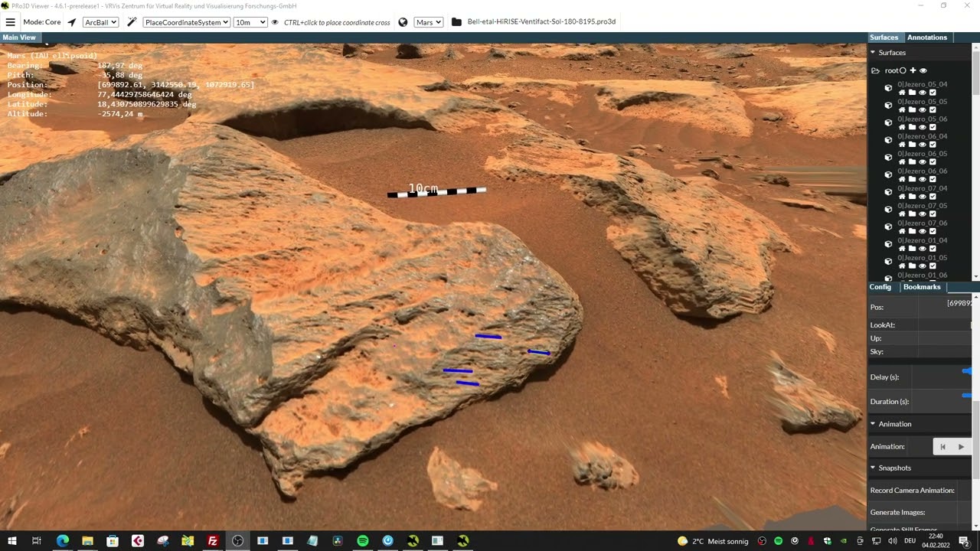Click the globe planet icon

(x=403, y=22)
